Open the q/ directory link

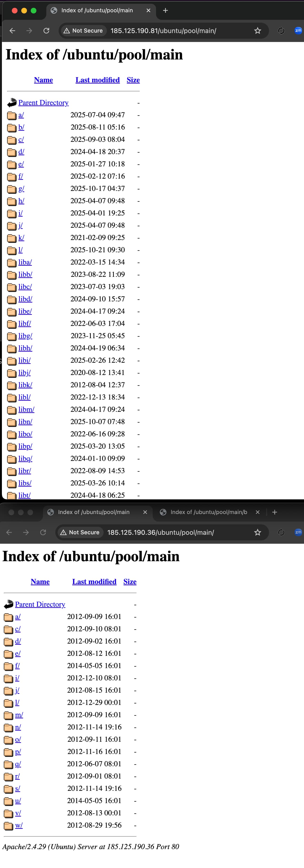pos(18,763)
